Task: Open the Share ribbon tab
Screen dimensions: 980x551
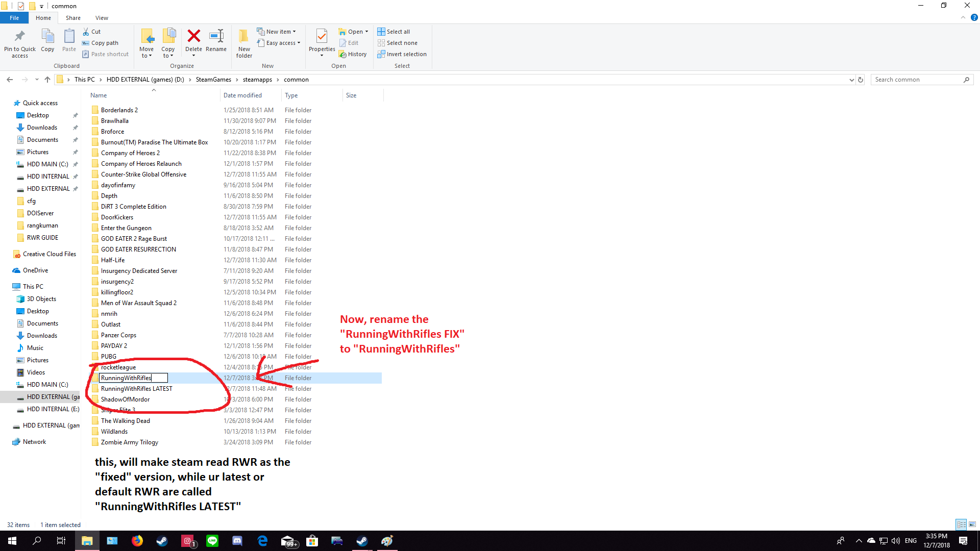Action: coord(73,18)
